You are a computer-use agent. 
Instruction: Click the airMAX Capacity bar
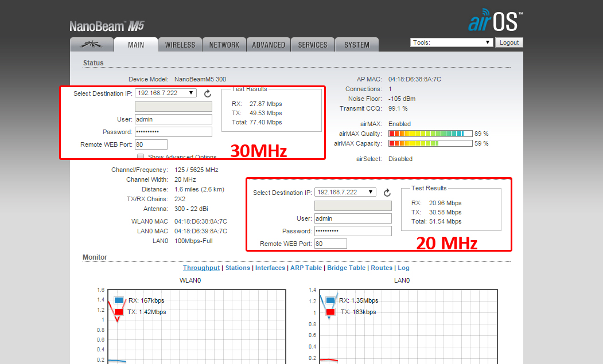[430, 143]
